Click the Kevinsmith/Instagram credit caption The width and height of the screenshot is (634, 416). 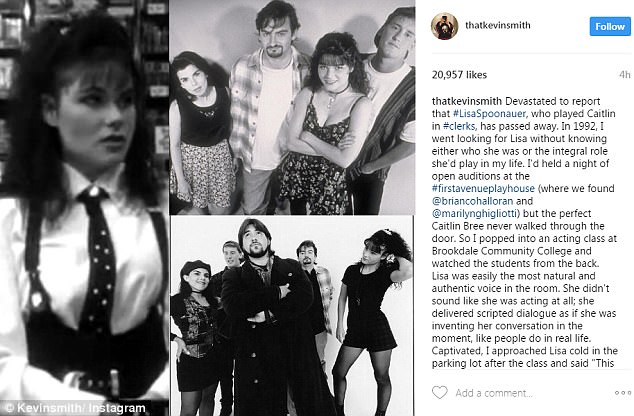tap(76, 408)
